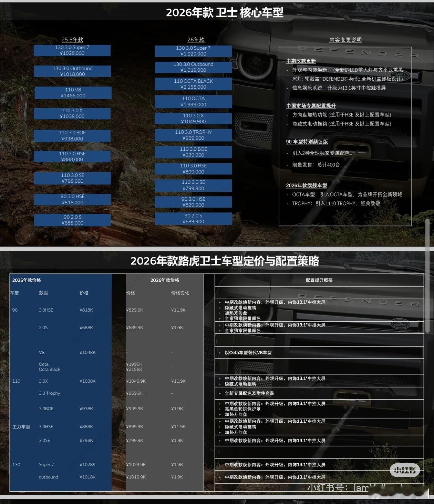
Task: Select the 130 3.0 Super 7 ¥1,029,900 box
Action: click(x=193, y=51)
